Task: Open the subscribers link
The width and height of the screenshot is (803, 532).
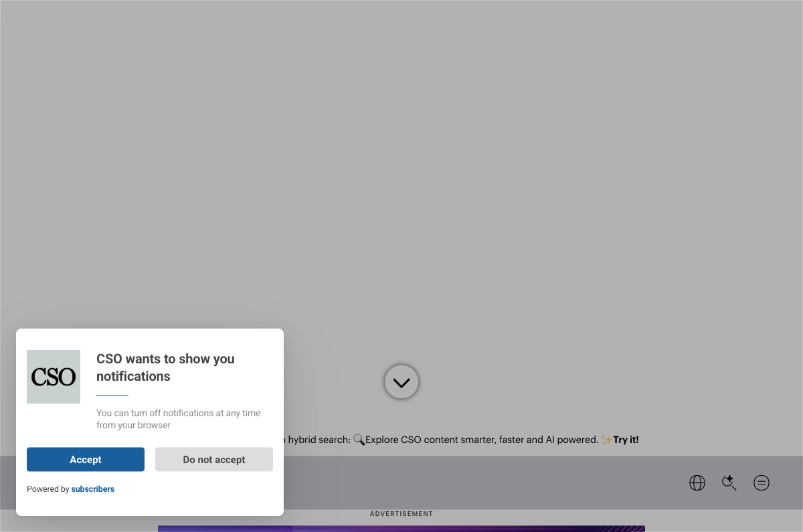Action: (93, 489)
